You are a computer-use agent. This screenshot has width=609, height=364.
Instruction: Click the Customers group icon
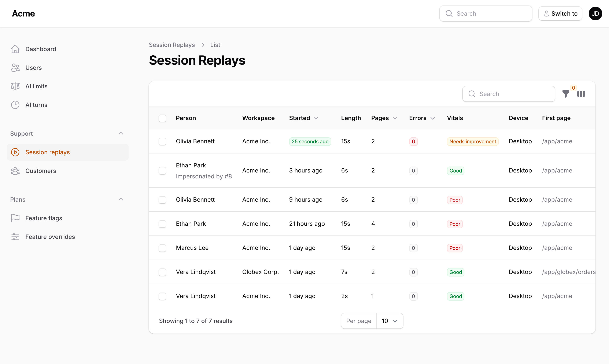15,171
